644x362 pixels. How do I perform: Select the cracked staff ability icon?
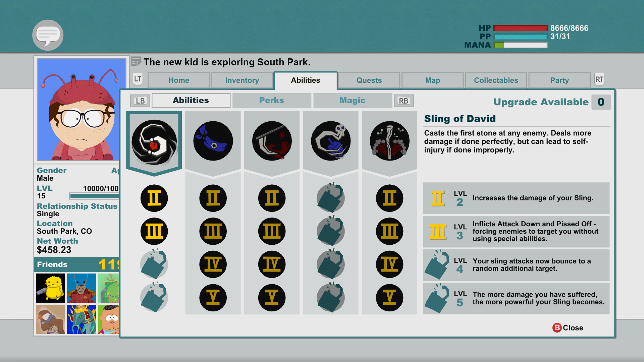(x=390, y=141)
